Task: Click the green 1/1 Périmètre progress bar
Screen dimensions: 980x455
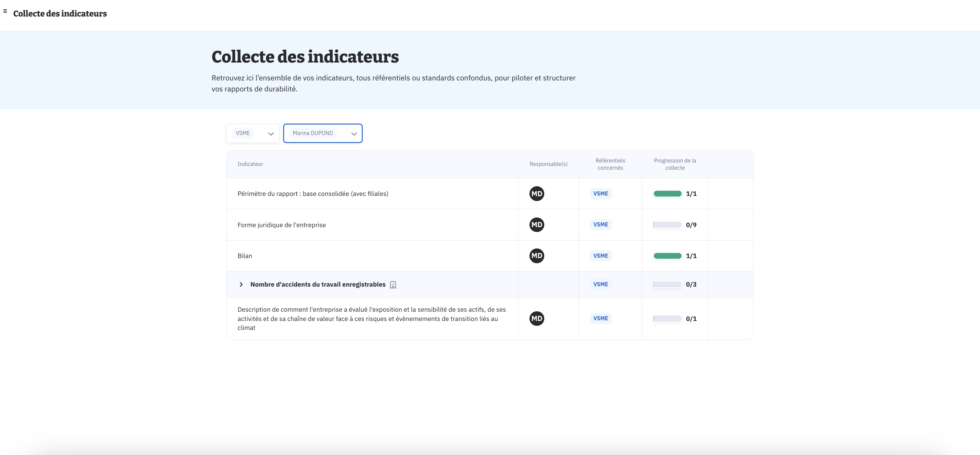Action: point(667,194)
